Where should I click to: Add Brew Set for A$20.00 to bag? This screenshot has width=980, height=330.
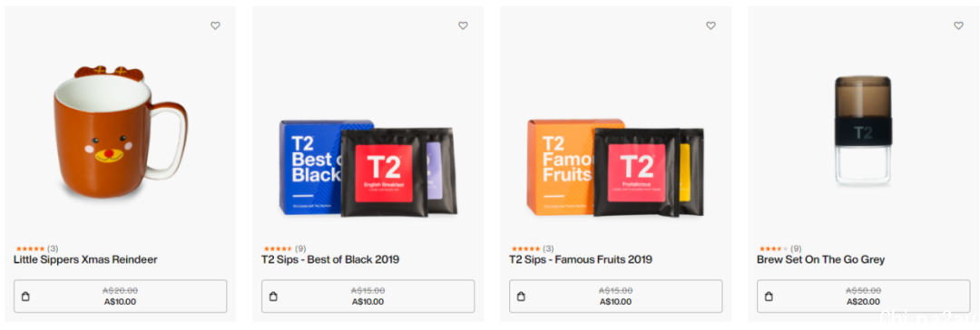pos(864,296)
